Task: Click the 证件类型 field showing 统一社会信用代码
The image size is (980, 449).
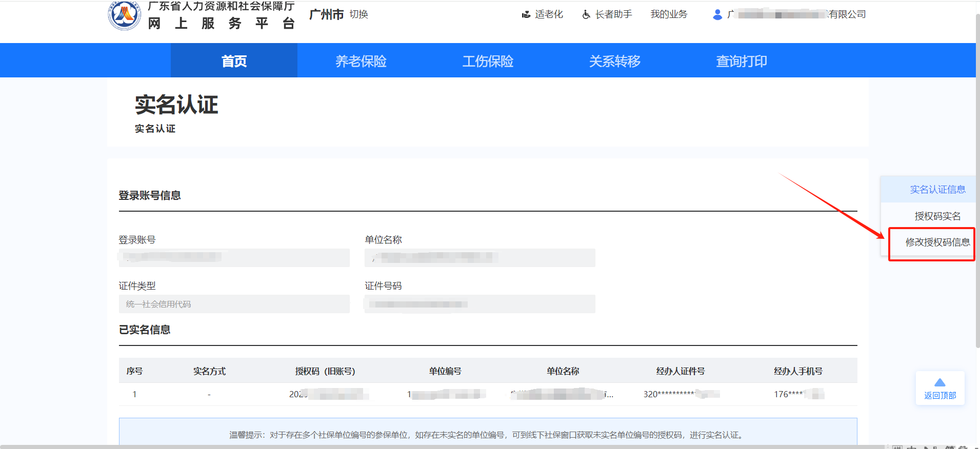Action: coord(234,304)
